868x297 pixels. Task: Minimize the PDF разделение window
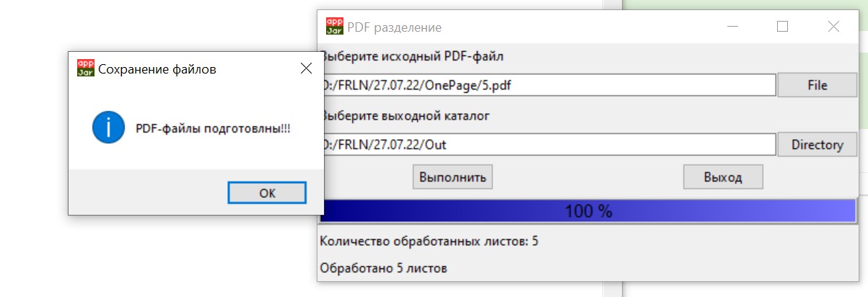[733, 27]
